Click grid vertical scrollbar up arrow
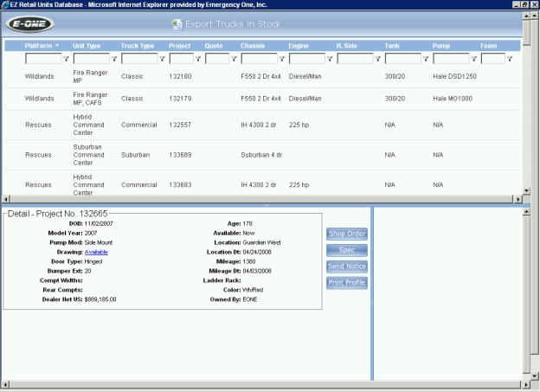The image size is (540, 392). 526,16
